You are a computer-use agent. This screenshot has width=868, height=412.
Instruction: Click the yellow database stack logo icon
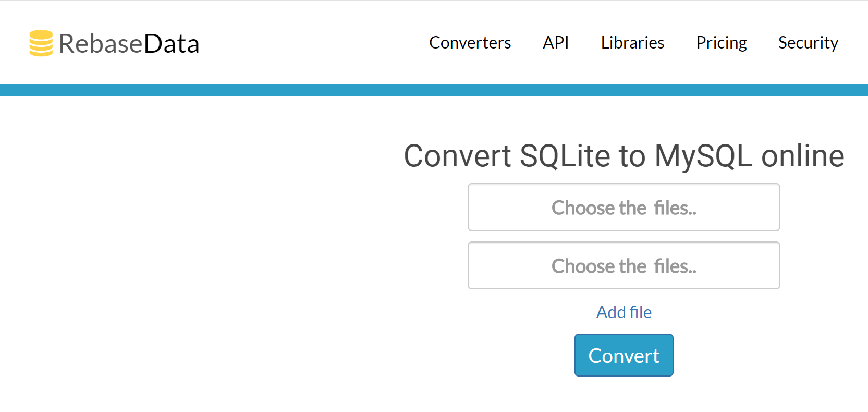point(41,43)
